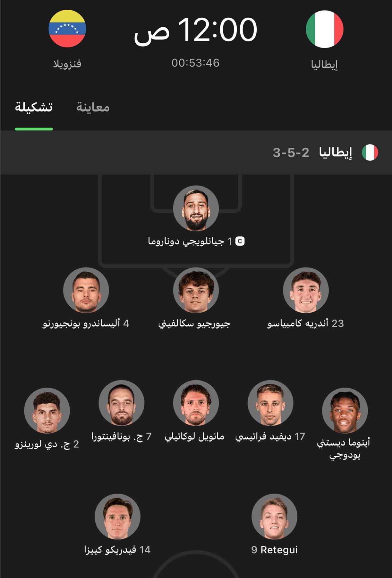
Task: Tap number 7 Bonaventura's avatar
Action: [x=121, y=403]
